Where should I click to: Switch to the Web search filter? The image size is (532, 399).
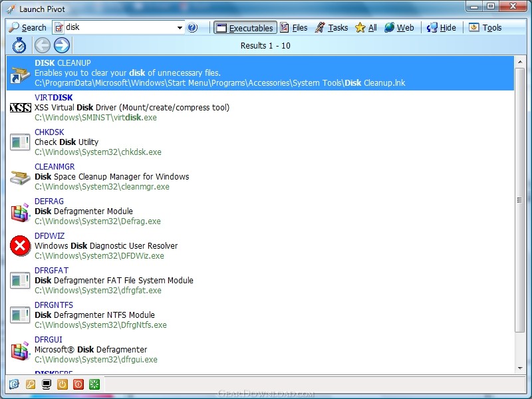click(400, 28)
